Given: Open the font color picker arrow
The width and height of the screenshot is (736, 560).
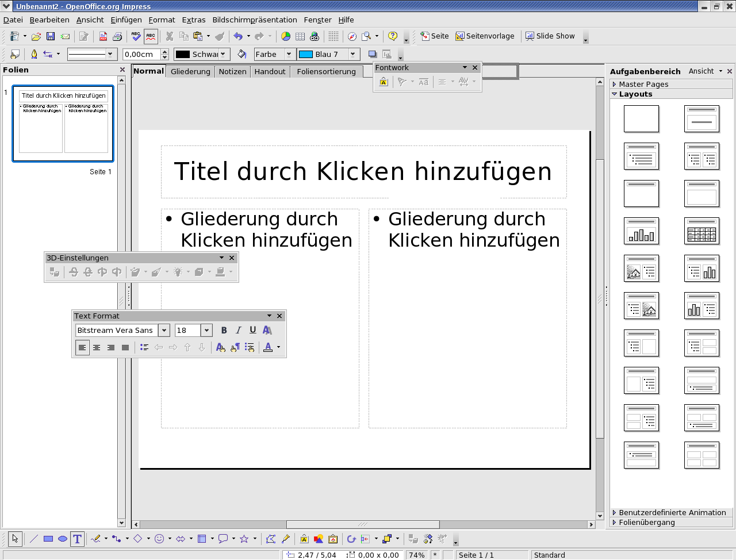Looking at the screenshot, I should (279, 347).
